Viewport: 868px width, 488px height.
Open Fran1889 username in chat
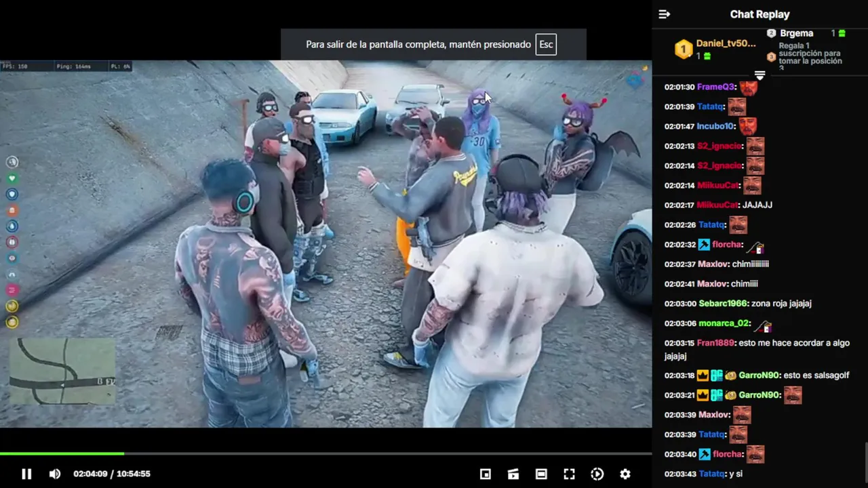715,342
